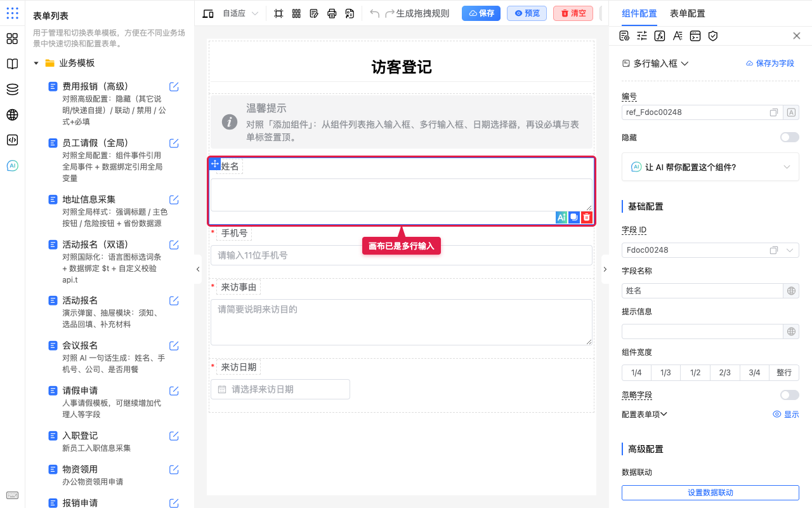Viewport: 812px width, 508px height.
Task: Click the undo arrow
Action: pyautogui.click(x=375, y=13)
